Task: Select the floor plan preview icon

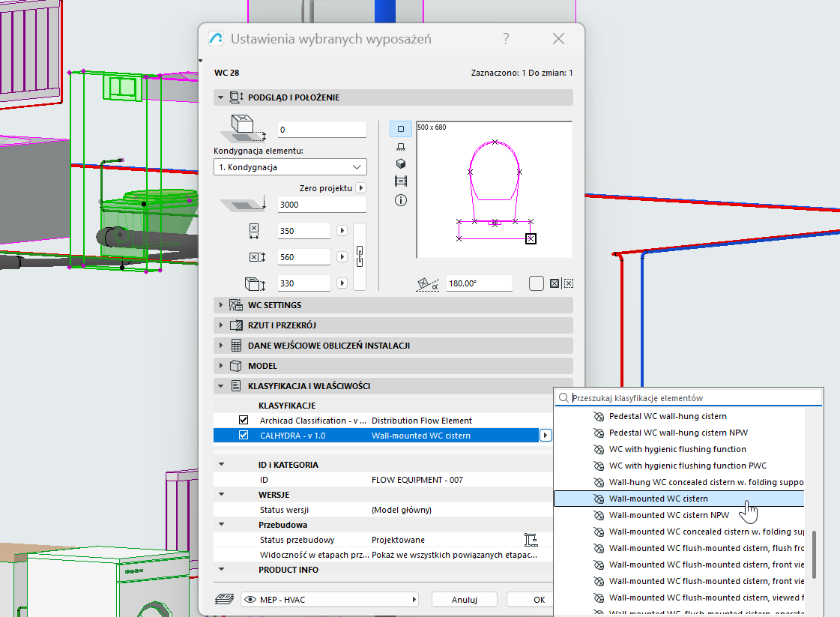Action: 400,129
